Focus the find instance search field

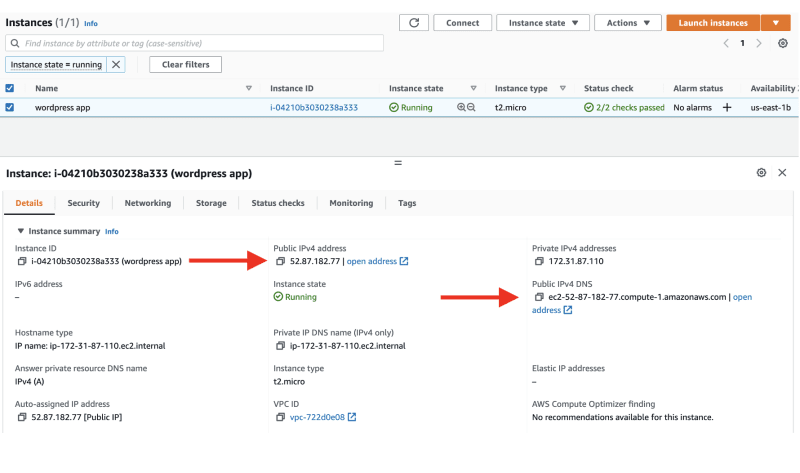click(194, 43)
